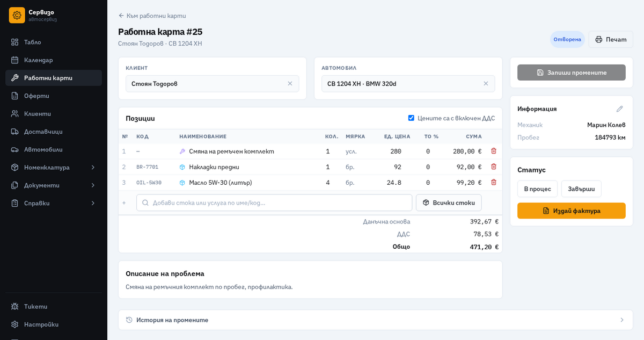Go back via Към работни карти link
This screenshot has width=644, height=340.
pos(152,16)
